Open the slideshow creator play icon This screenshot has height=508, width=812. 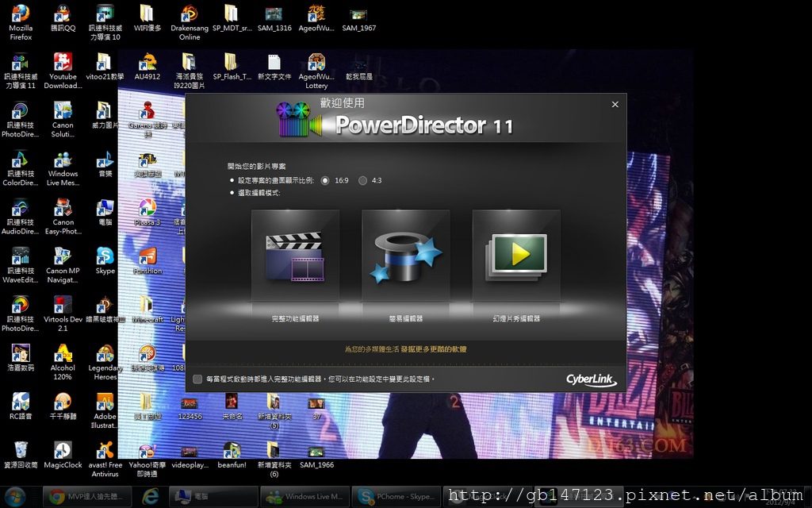(x=516, y=256)
